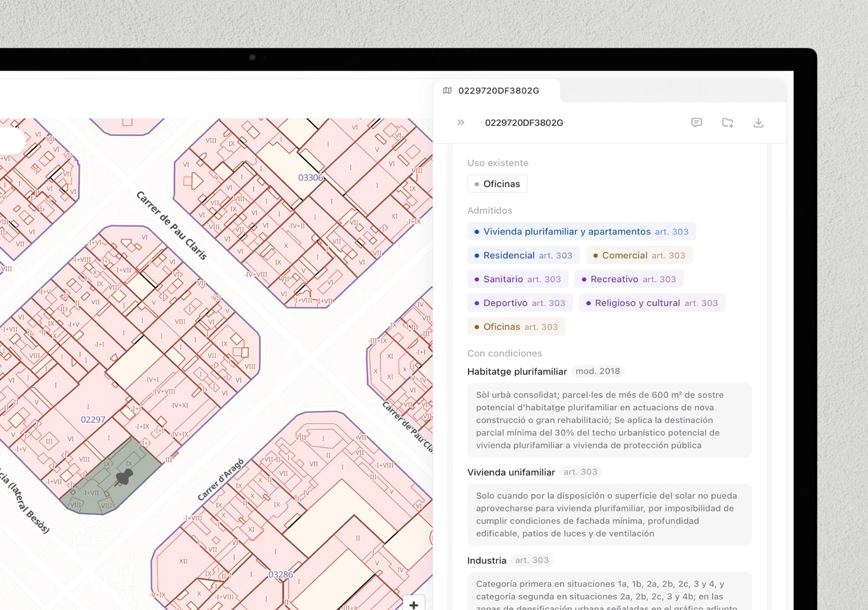Select the Sanitario art. 303 tag

click(x=517, y=279)
